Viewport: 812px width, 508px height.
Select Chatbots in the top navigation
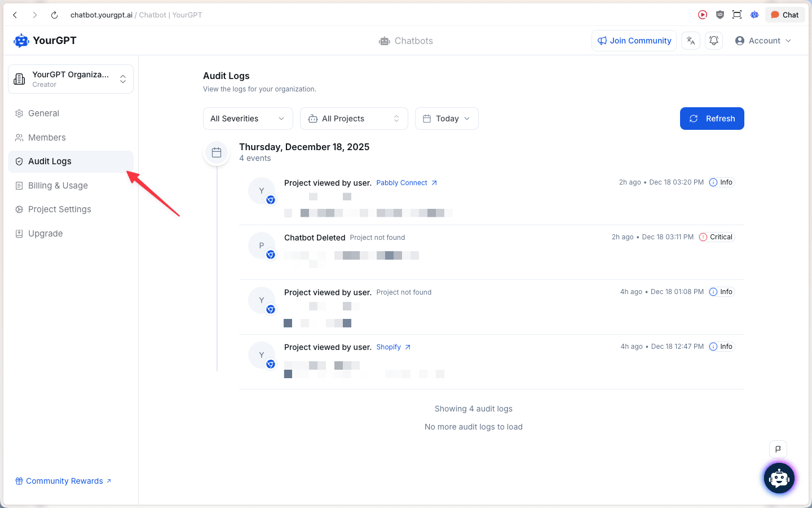pyautogui.click(x=405, y=40)
